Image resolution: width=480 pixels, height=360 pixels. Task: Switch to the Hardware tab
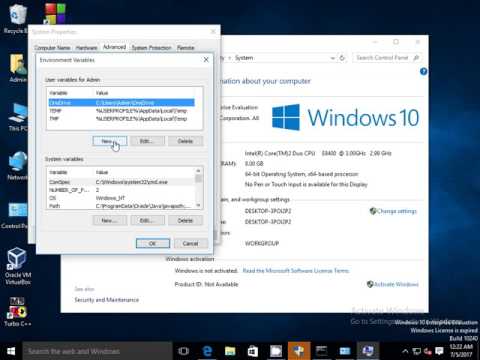[86, 48]
